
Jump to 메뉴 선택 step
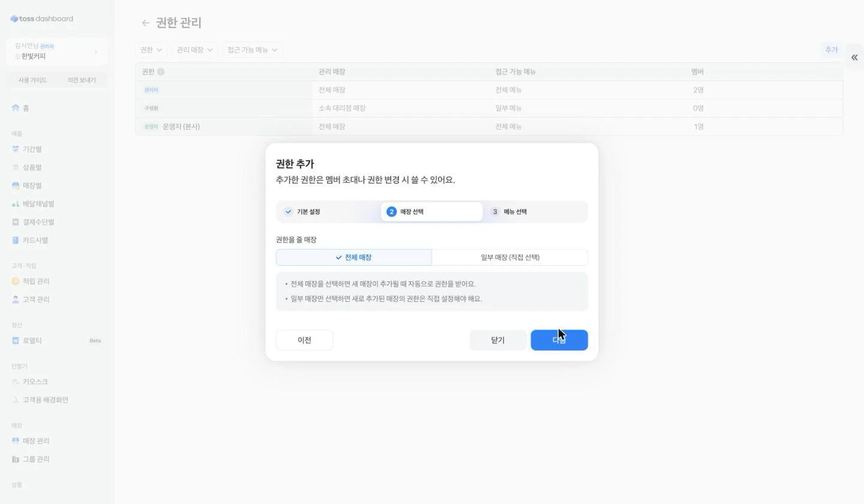tap(535, 212)
